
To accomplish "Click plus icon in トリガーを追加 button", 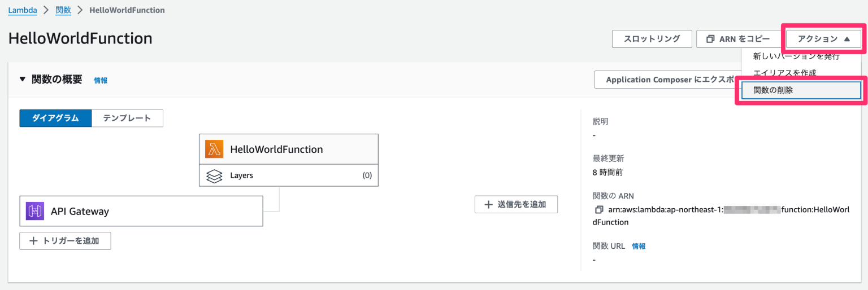I will pyautogui.click(x=33, y=240).
